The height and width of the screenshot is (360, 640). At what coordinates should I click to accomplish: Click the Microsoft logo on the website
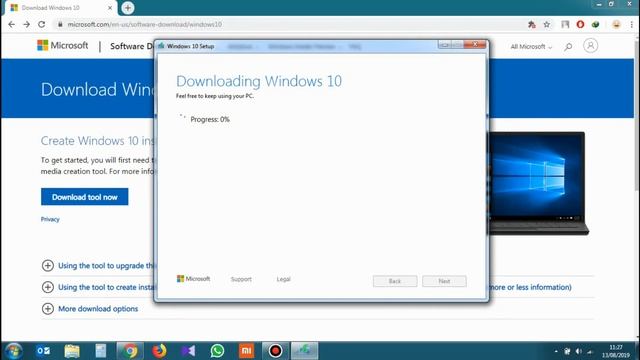pyautogui.click(x=62, y=45)
